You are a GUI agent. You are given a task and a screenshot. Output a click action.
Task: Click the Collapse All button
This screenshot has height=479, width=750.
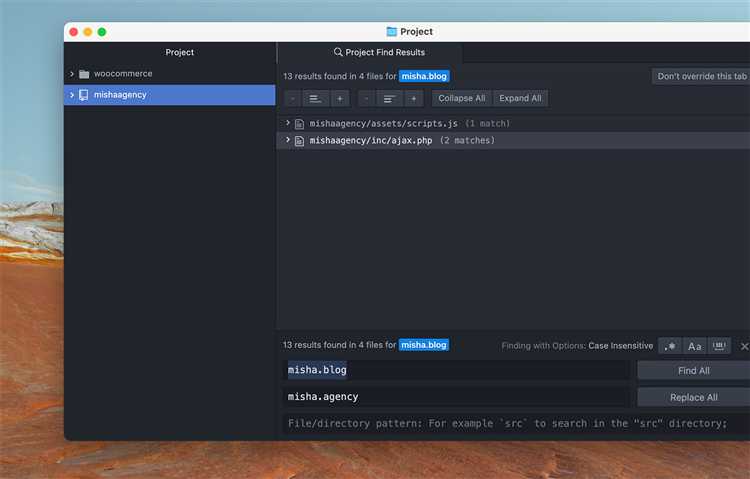[x=461, y=98]
